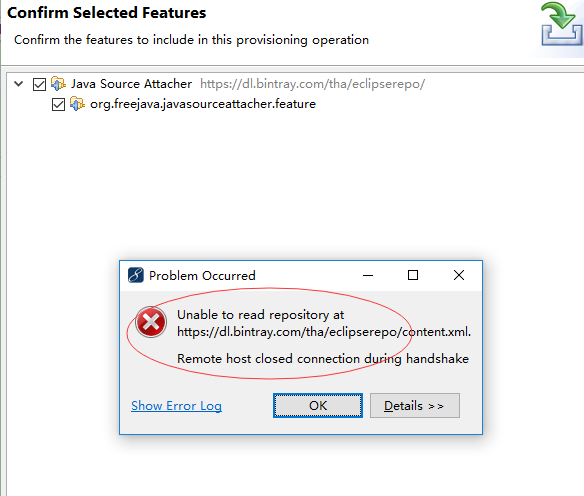Dismiss the error with OK button

(318, 406)
